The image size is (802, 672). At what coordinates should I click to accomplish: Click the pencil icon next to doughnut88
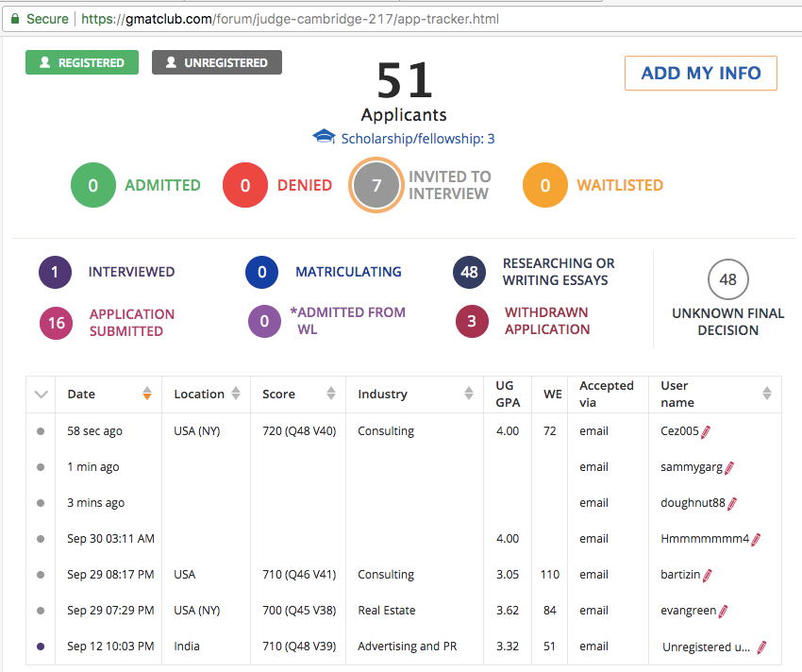point(731,503)
